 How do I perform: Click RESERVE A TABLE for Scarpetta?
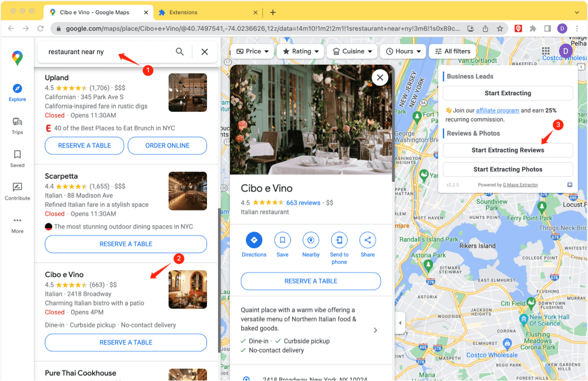click(126, 244)
